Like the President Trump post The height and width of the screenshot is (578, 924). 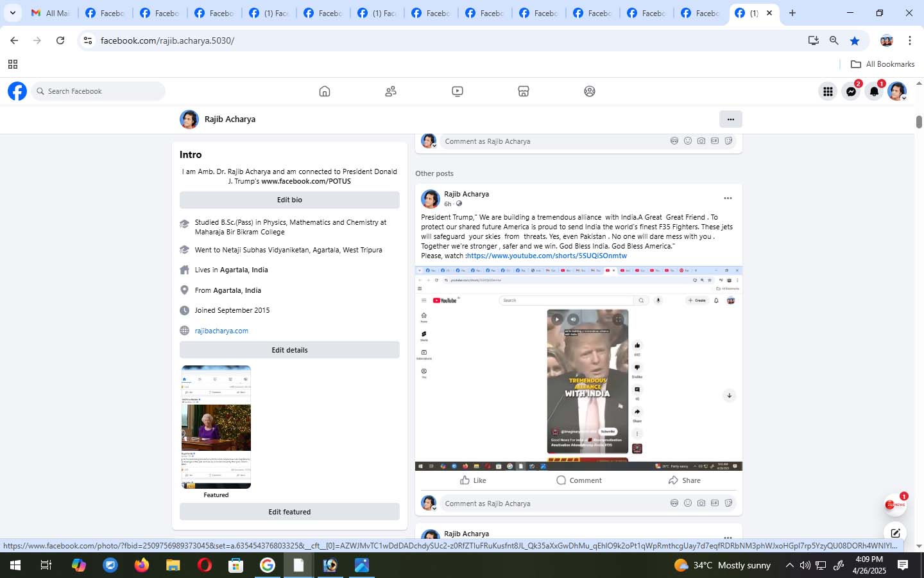(473, 480)
